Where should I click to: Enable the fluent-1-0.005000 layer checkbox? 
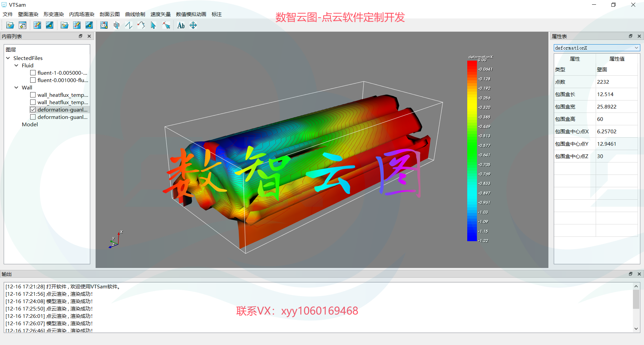point(33,73)
